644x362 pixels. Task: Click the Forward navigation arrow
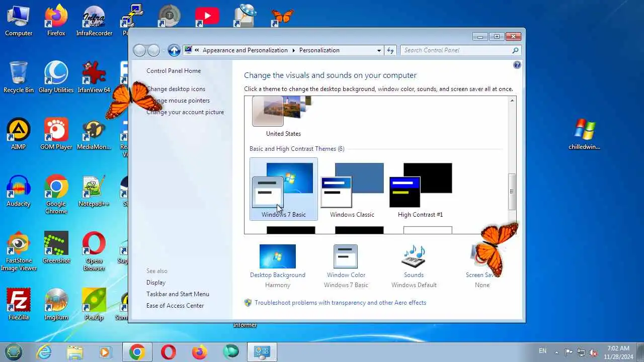click(153, 50)
